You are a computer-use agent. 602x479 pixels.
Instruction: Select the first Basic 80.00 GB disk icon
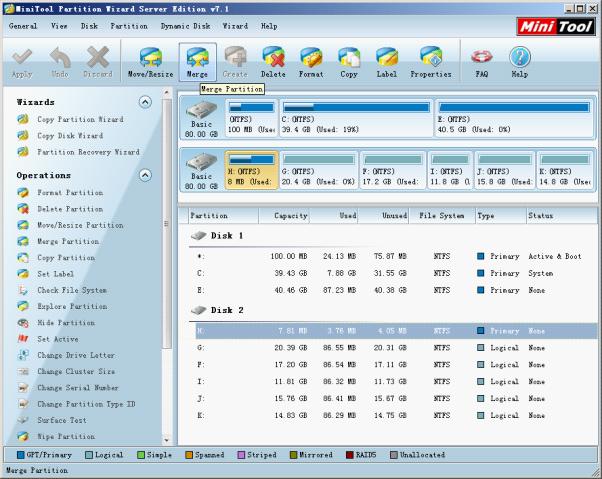[201, 118]
